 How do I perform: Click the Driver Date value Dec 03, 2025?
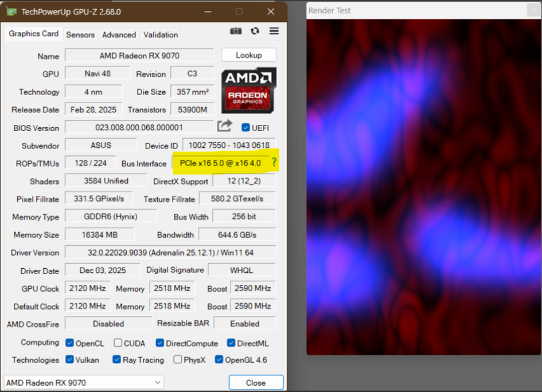(x=103, y=270)
